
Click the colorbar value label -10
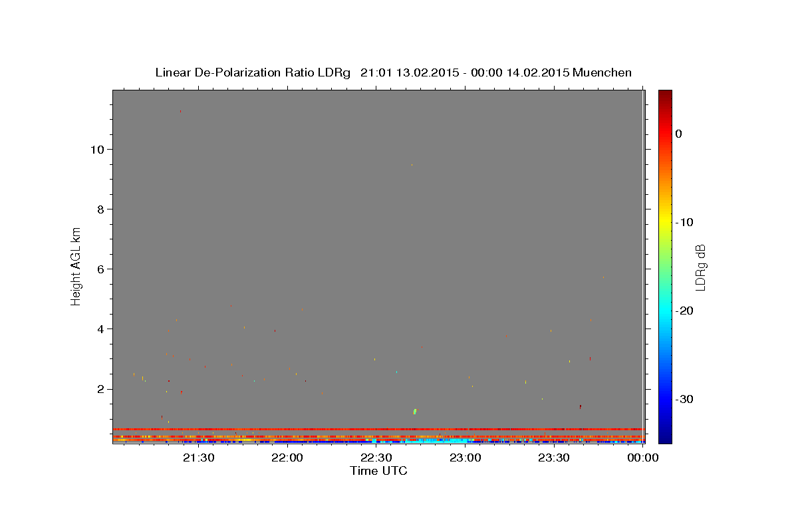coord(684,222)
